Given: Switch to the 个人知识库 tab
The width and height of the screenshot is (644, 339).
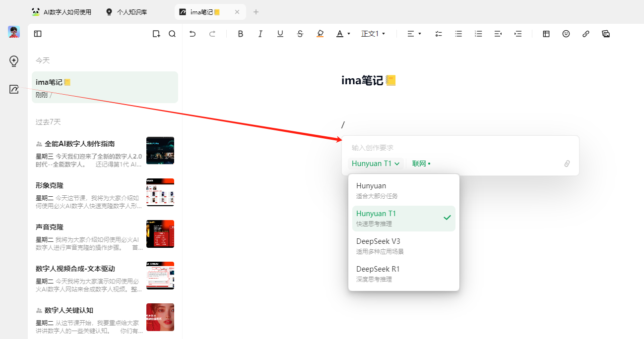Looking at the screenshot, I should click(127, 12).
